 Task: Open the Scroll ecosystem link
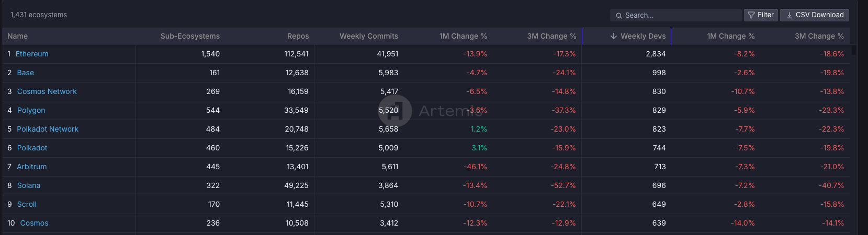tap(27, 204)
